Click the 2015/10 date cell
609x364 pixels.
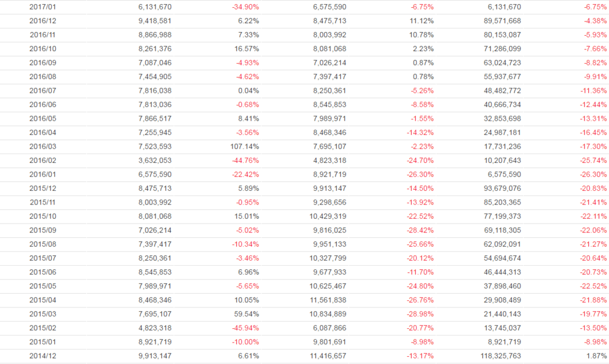tap(42, 216)
